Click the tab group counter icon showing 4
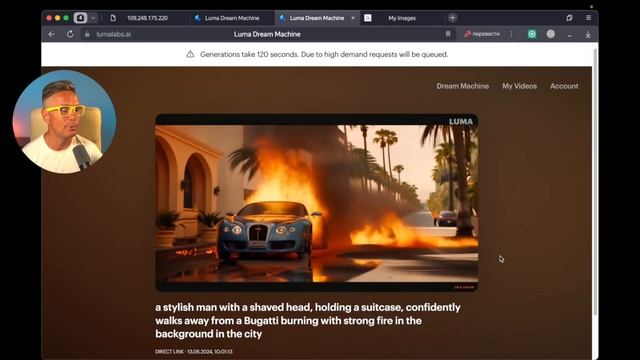The width and height of the screenshot is (640, 360). click(x=80, y=18)
